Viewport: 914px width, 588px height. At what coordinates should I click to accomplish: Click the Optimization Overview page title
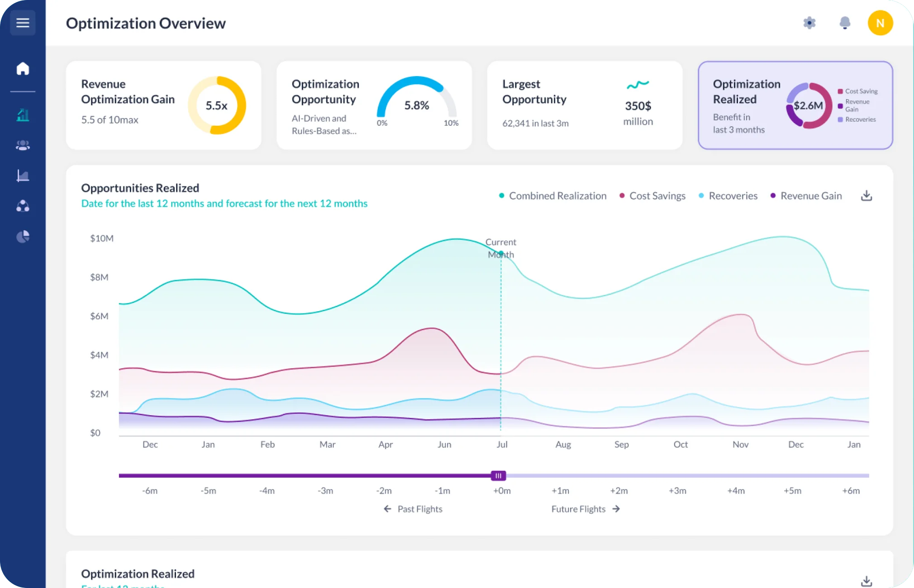tap(146, 23)
